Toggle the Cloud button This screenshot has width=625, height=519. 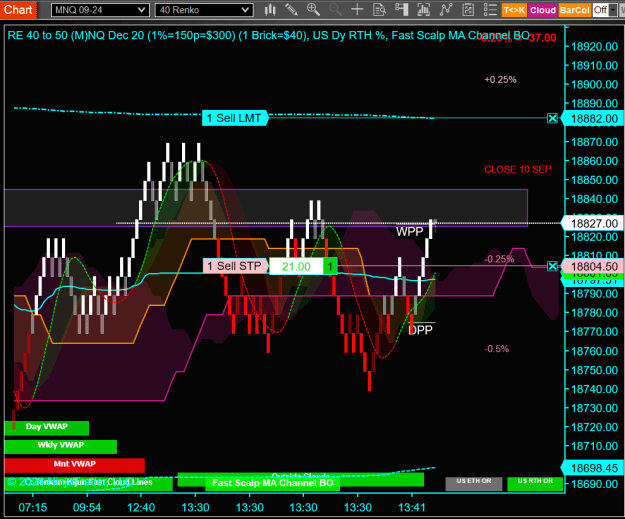(x=542, y=10)
